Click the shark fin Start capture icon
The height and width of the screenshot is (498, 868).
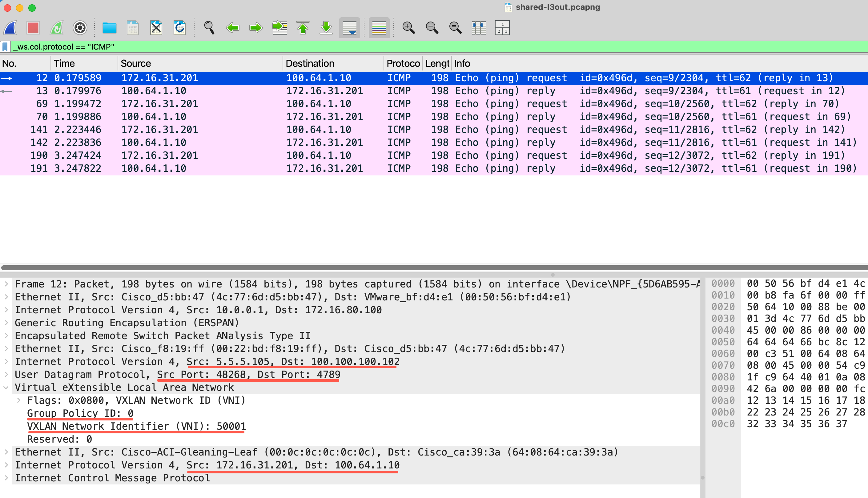tap(10, 28)
